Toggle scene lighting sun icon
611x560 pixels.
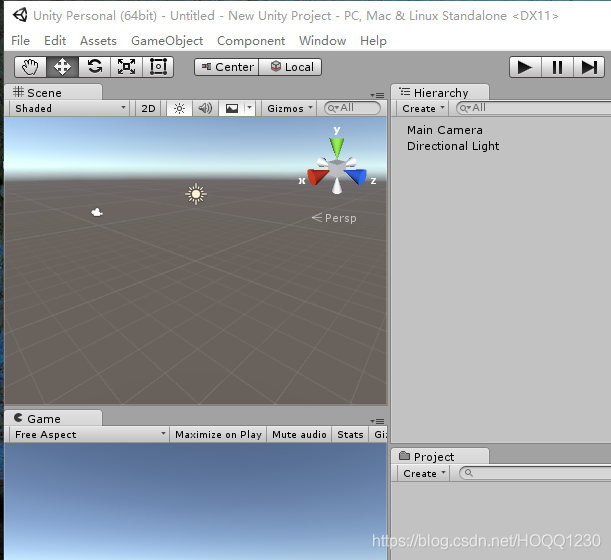[x=179, y=108]
